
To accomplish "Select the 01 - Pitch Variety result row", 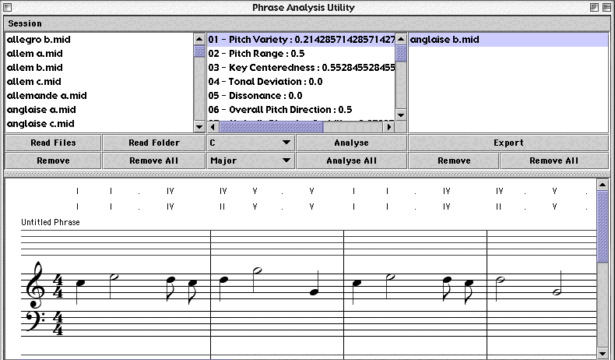I will (301, 40).
